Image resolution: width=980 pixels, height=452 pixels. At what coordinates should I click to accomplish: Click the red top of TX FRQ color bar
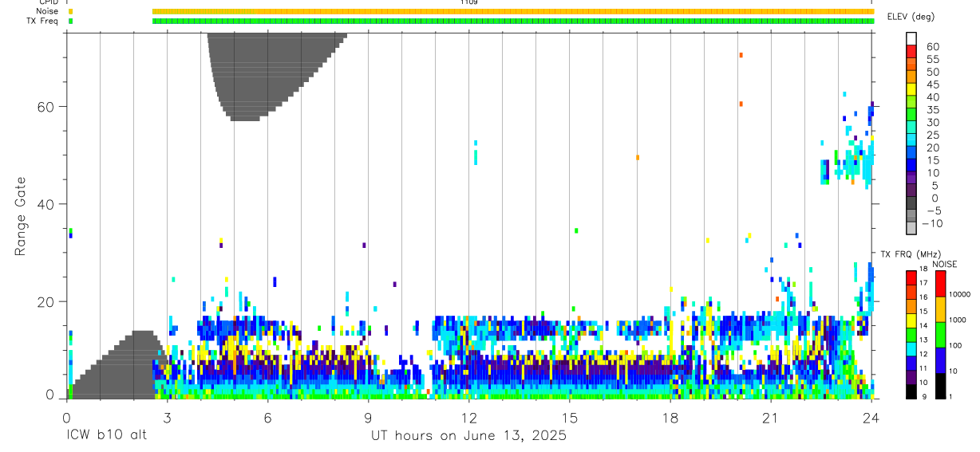click(912, 278)
